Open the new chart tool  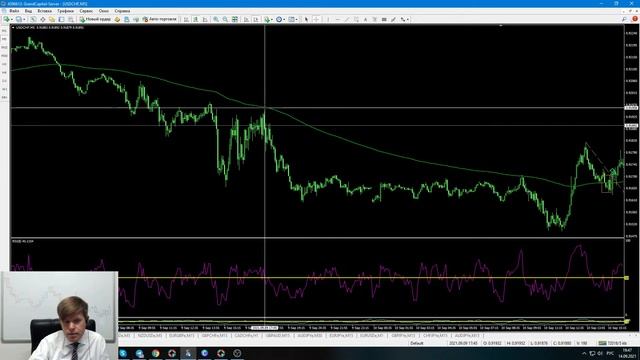[6, 19]
